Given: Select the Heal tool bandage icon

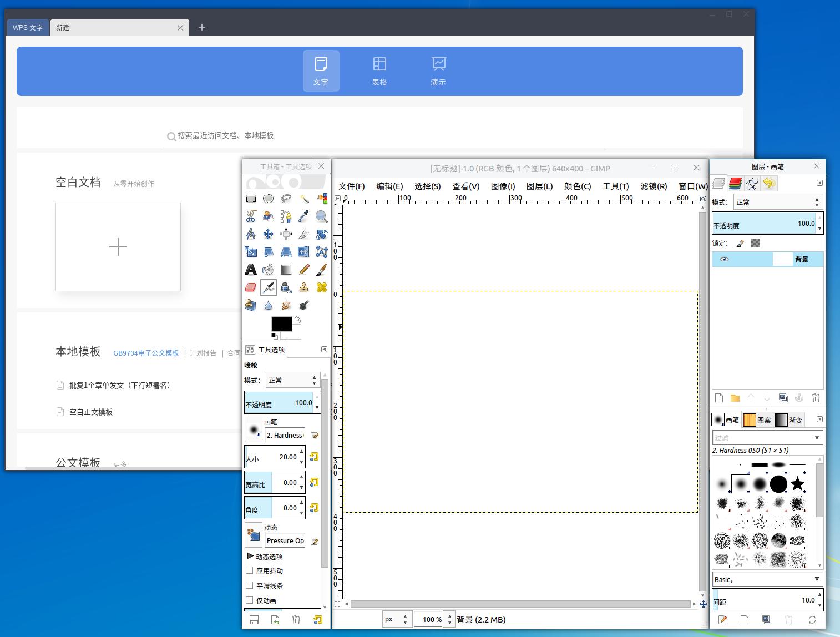Looking at the screenshot, I should tap(321, 287).
